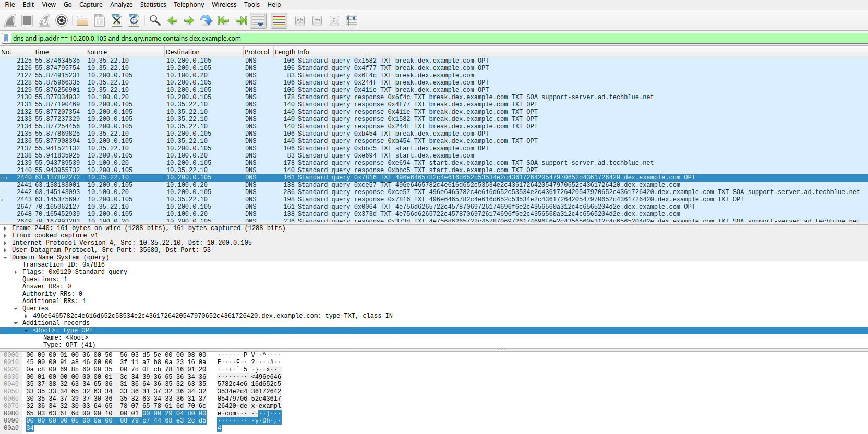Click resize columns toolbar icon
Viewport: 868px width, 434px height.
tap(352, 20)
